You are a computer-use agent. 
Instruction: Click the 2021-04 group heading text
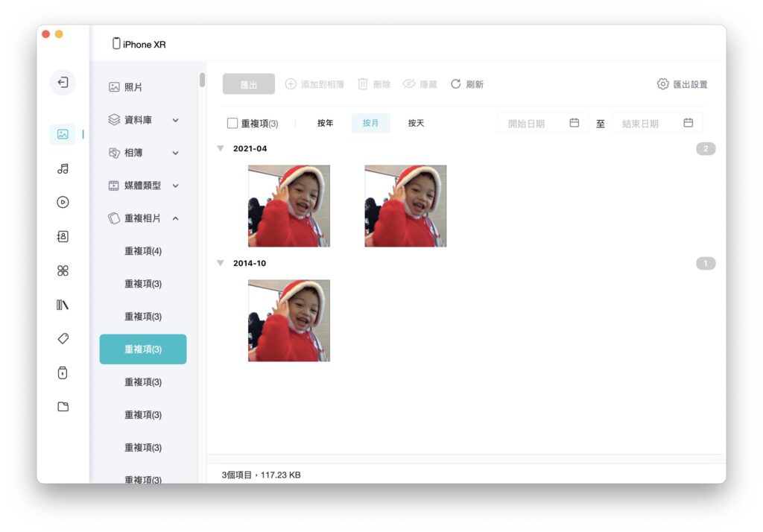point(250,148)
